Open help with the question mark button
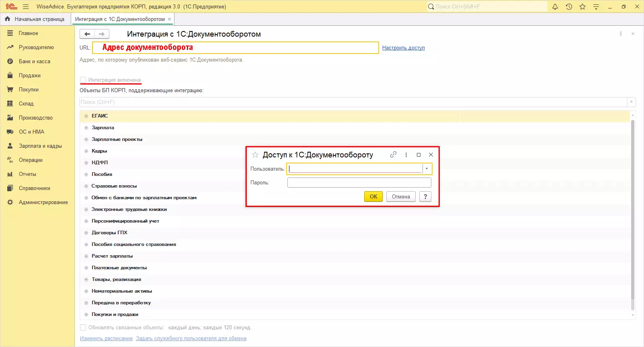The image size is (644, 347). tap(425, 196)
